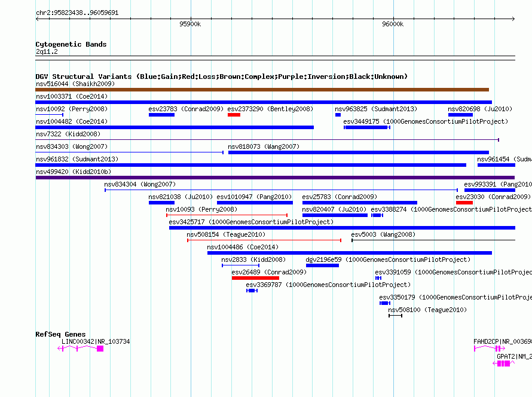Select esv23030 (Conrad2009) label

click(493, 197)
